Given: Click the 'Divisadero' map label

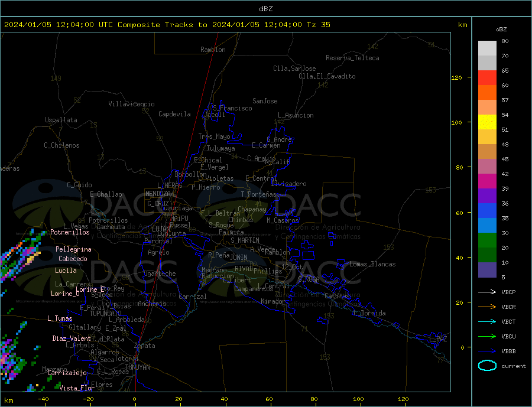Looking at the screenshot, I should tap(288, 184).
